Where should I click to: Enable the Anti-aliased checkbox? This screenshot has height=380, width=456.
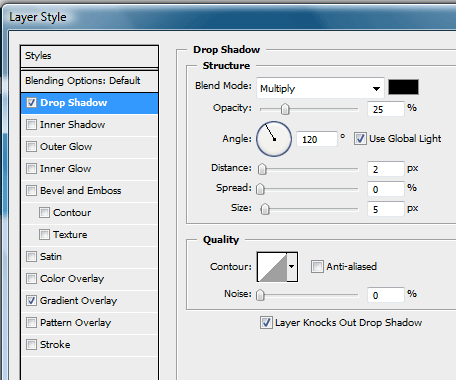click(x=317, y=267)
